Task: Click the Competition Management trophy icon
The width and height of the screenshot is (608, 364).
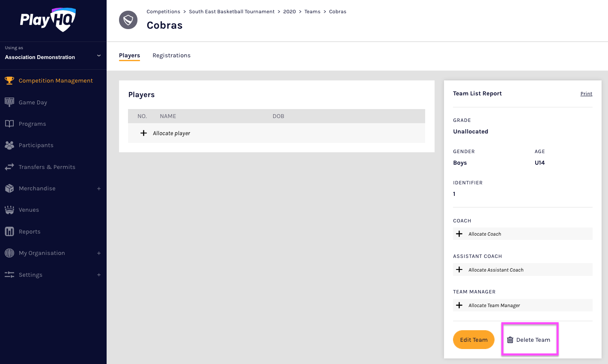Action: (x=9, y=80)
